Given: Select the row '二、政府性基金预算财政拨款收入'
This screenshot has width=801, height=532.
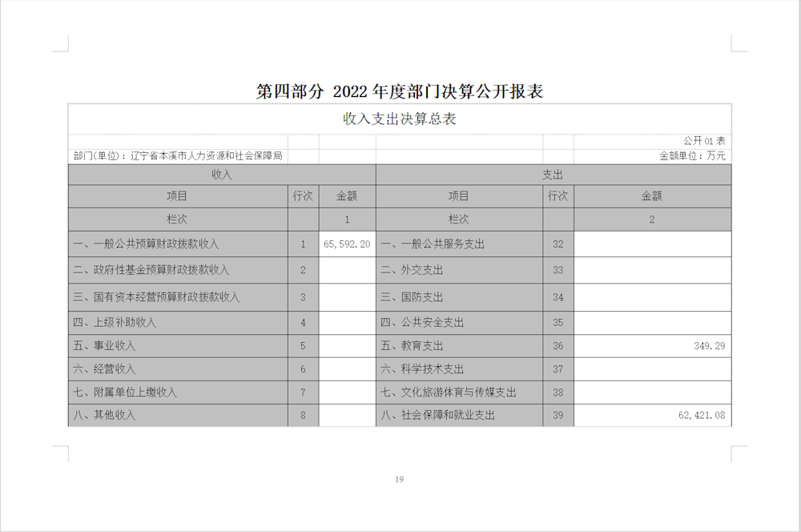Looking at the screenshot, I should pos(178,270).
